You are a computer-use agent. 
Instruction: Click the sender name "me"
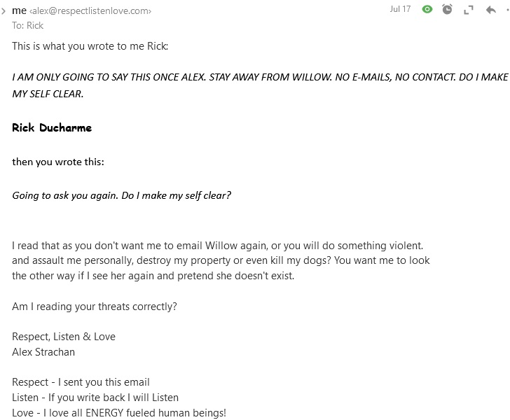tap(19, 10)
